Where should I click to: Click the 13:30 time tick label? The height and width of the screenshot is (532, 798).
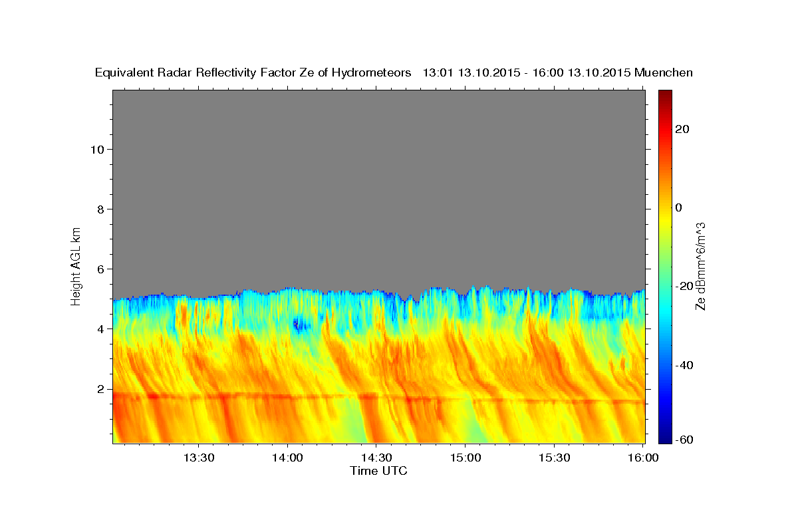[198, 458]
